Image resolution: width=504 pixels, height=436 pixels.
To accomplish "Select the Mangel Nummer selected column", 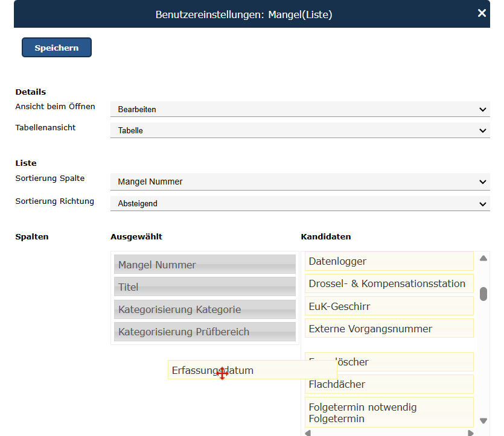I will click(205, 264).
